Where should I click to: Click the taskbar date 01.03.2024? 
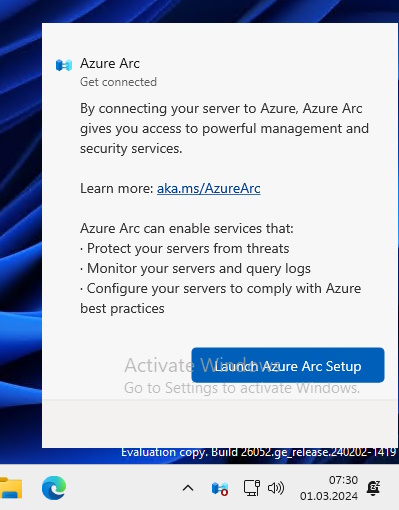(329, 496)
